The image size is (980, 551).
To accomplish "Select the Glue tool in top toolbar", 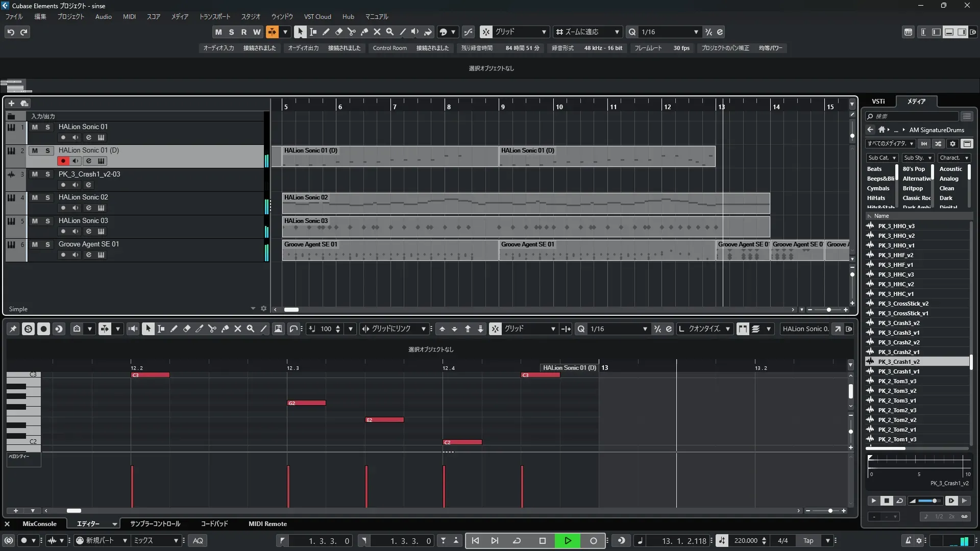I will coord(364,32).
